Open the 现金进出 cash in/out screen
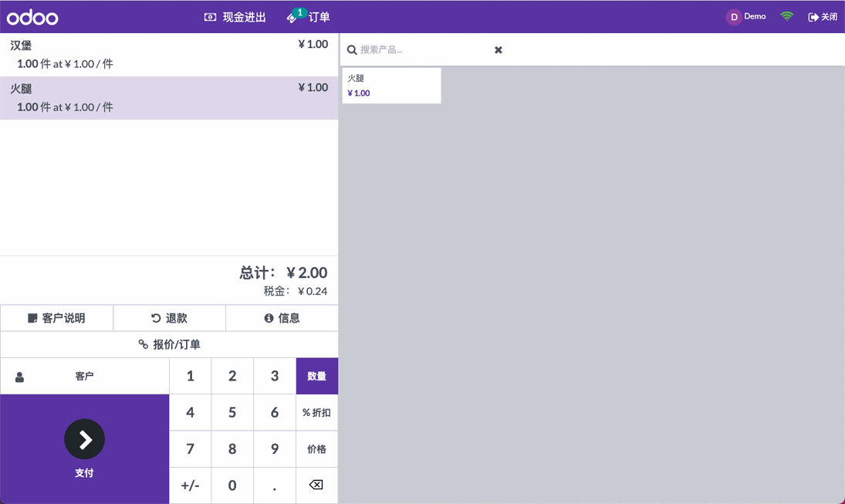Image resolution: width=845 pixels, height=504 pixels. (234, 16)
